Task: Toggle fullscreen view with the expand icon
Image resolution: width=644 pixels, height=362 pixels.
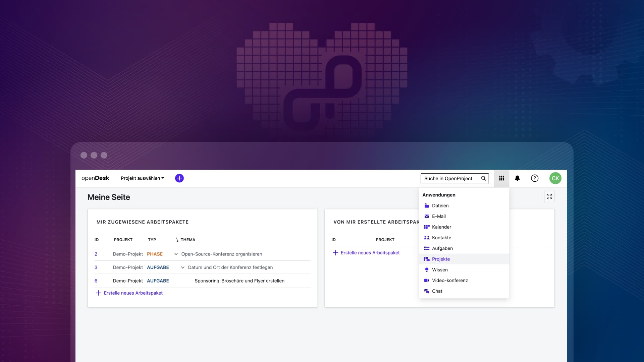Action: coord(549,196)
